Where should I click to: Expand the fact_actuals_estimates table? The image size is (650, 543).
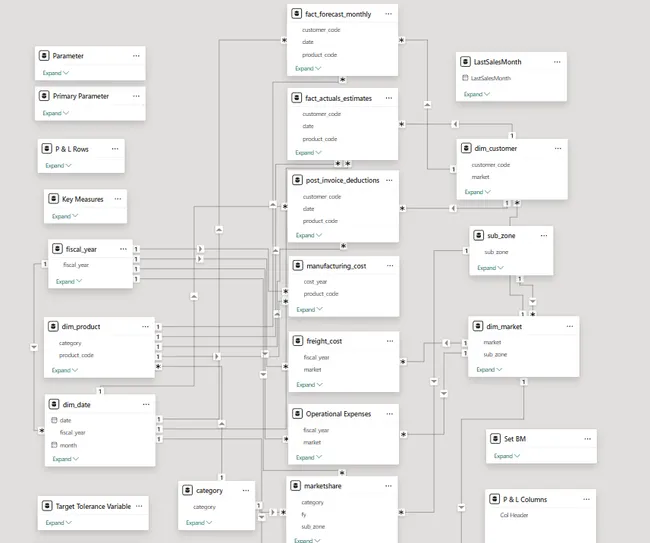point(308,153)
